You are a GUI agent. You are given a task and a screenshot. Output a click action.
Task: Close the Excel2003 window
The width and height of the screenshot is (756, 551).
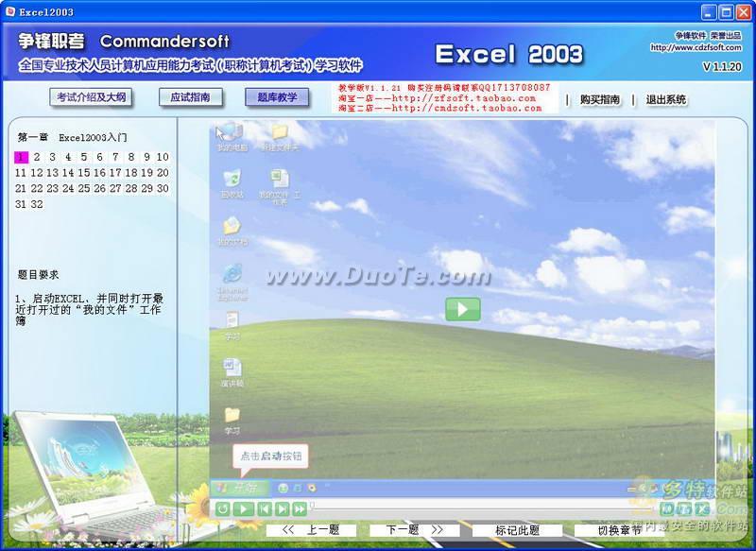pos(744,12)
